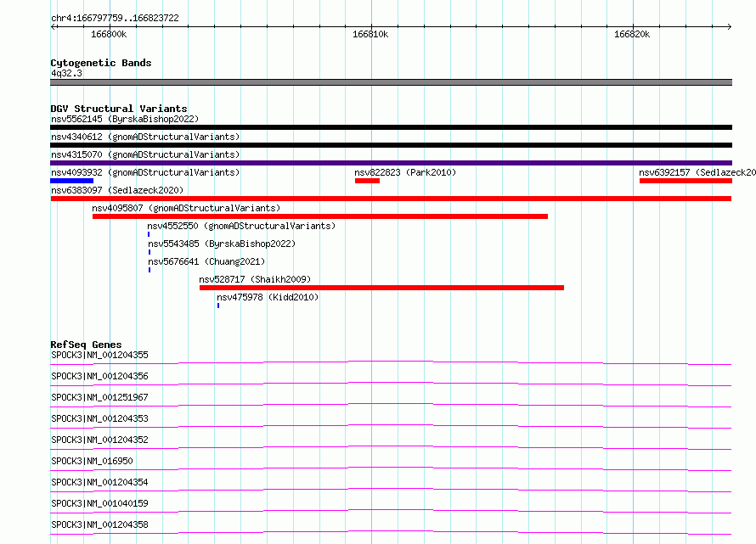Click the 166820k ruler tick label
Screen dimensions: 756x544
(x=632, y=34)
